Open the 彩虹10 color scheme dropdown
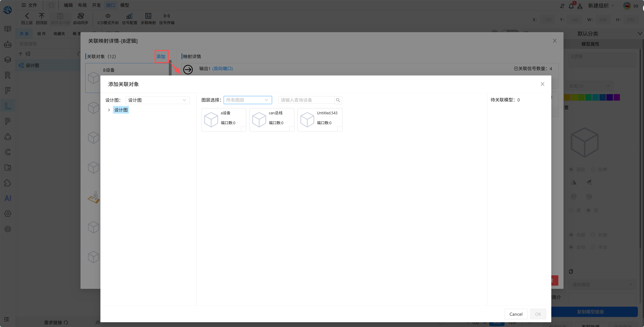 pos(589,86)
